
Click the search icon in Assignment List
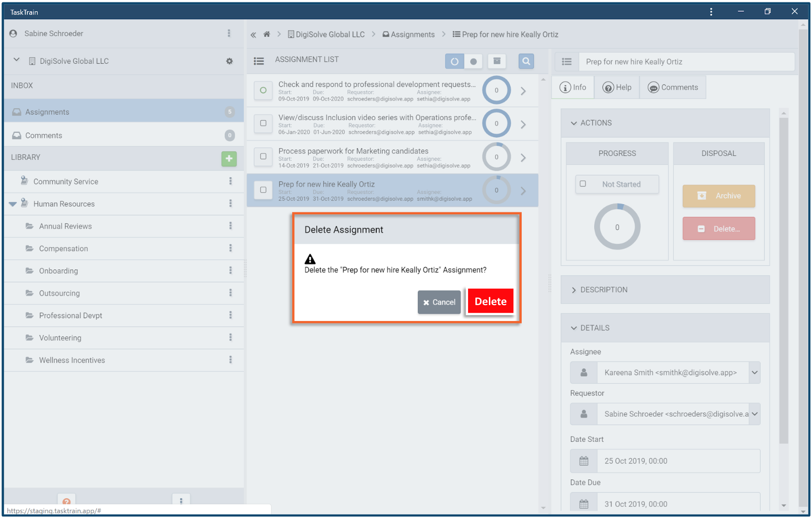point(526,61)
